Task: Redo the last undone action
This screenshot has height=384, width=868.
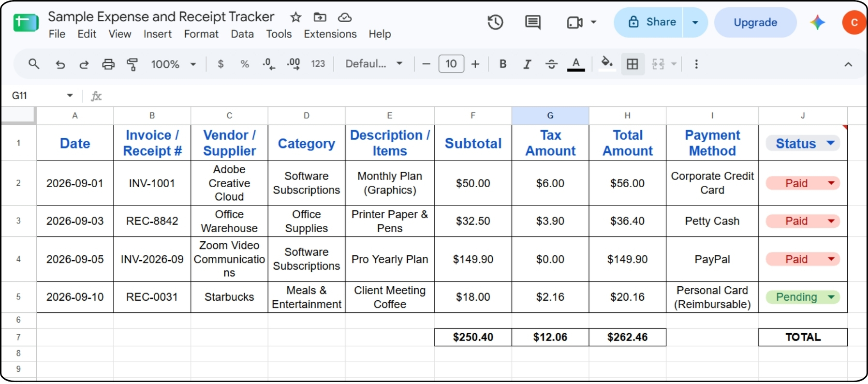Action: pos(84,64)
